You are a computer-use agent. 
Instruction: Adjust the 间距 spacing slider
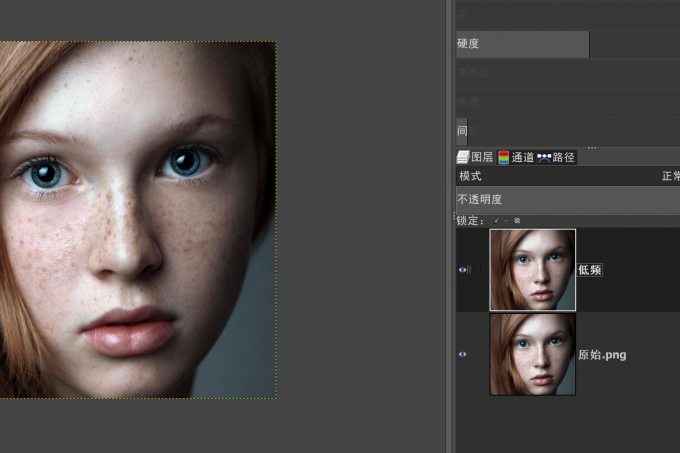[568, 131]
